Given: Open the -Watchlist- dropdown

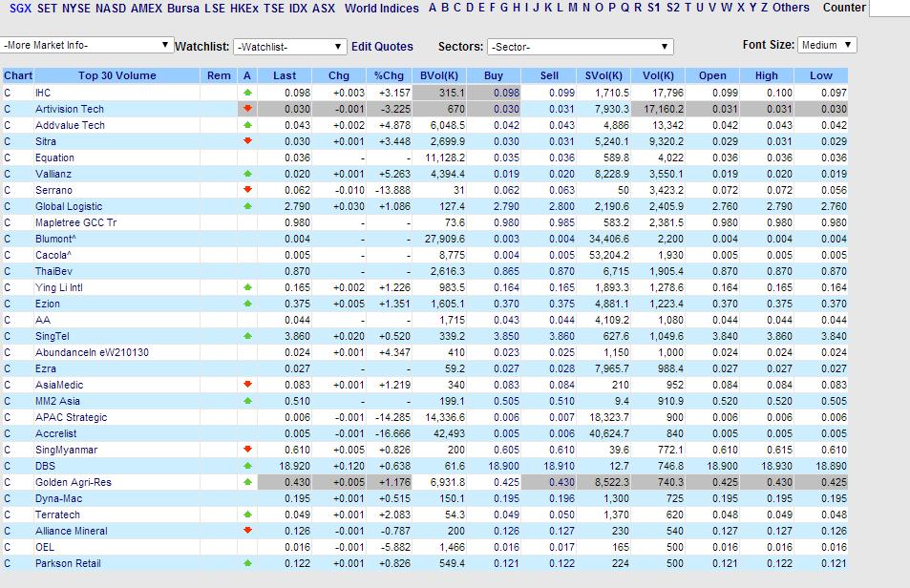Looking at the screenshot, I should point(291,44).
